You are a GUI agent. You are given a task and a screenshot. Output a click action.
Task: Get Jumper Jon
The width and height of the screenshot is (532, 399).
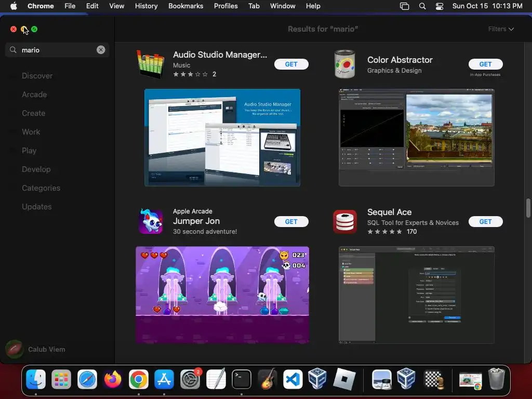291,221
